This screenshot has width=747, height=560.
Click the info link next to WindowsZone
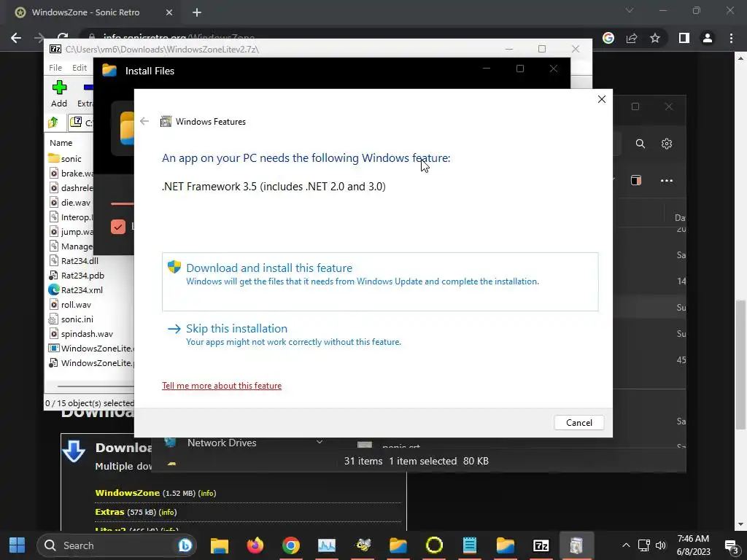coord(206,494)
